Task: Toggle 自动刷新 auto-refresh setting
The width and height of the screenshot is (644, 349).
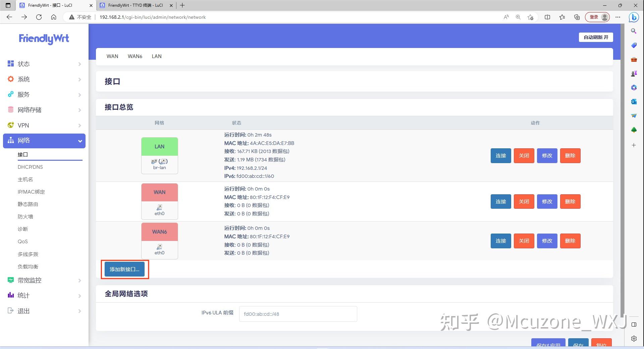Action: 595,37
